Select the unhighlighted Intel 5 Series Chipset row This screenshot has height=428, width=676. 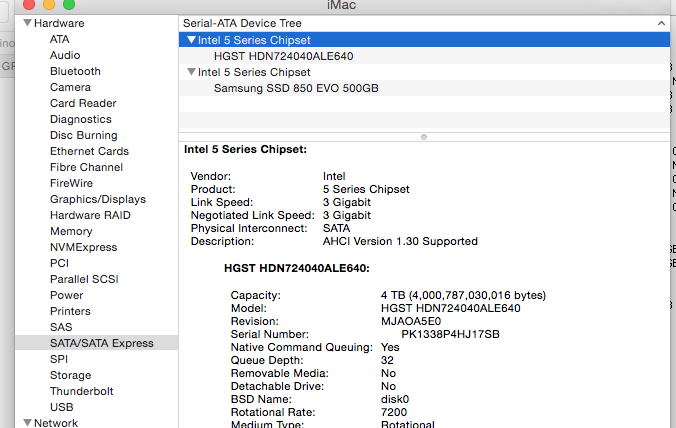pos(424,72)
